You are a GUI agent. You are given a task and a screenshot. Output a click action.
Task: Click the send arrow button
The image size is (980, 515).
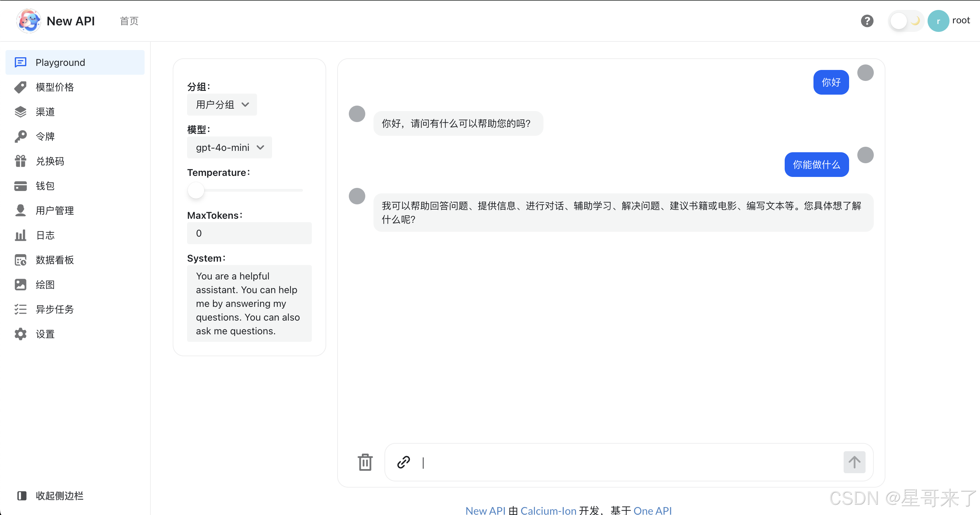pos(854,462)
